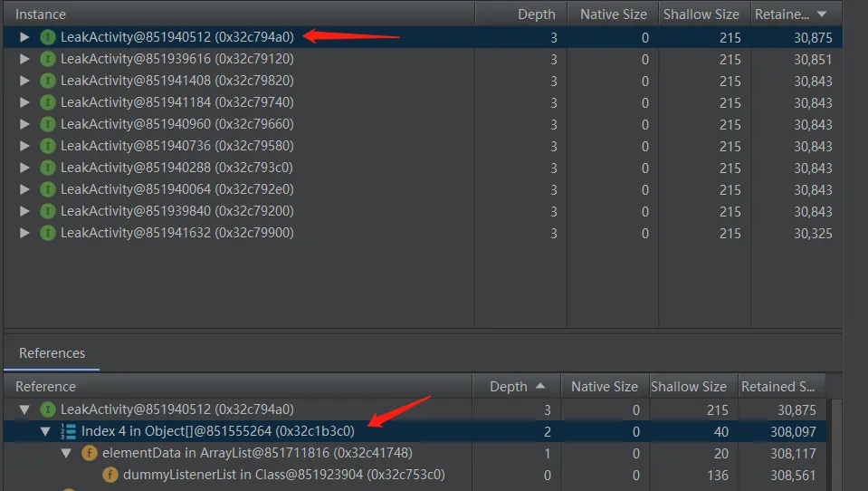Click field icon beside elementData in ArrayList
This screenshot has width=868, height=491.
click(x=90, y=453)
